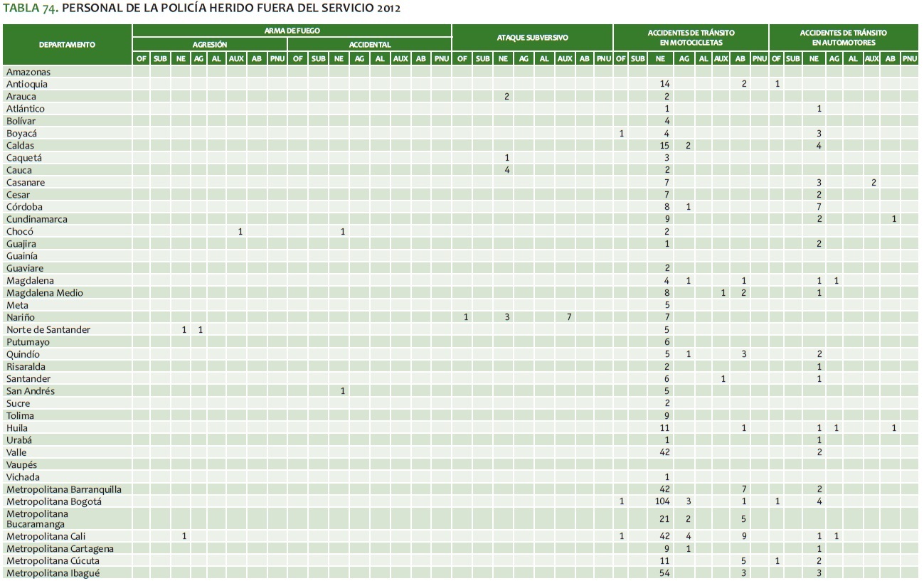Click the value 54 in Ibagué row

coord(667,573)
